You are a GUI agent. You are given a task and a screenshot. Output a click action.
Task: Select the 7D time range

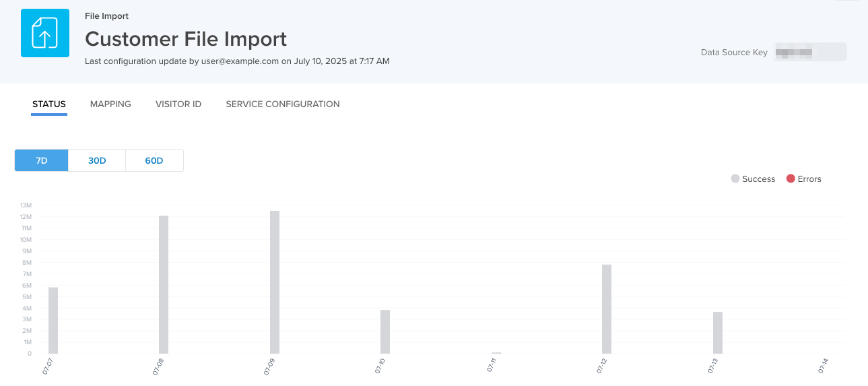pyautogui.click(x=42, y=160)
